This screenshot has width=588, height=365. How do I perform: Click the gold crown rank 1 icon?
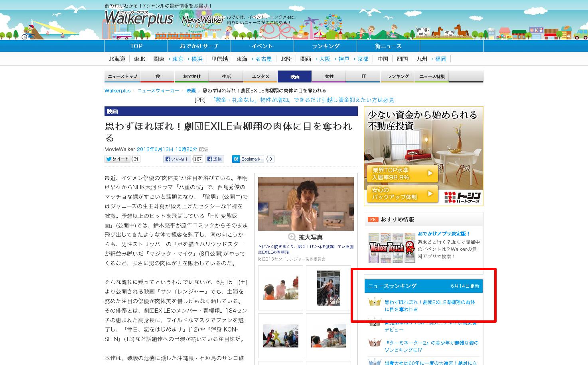[375, 302]
